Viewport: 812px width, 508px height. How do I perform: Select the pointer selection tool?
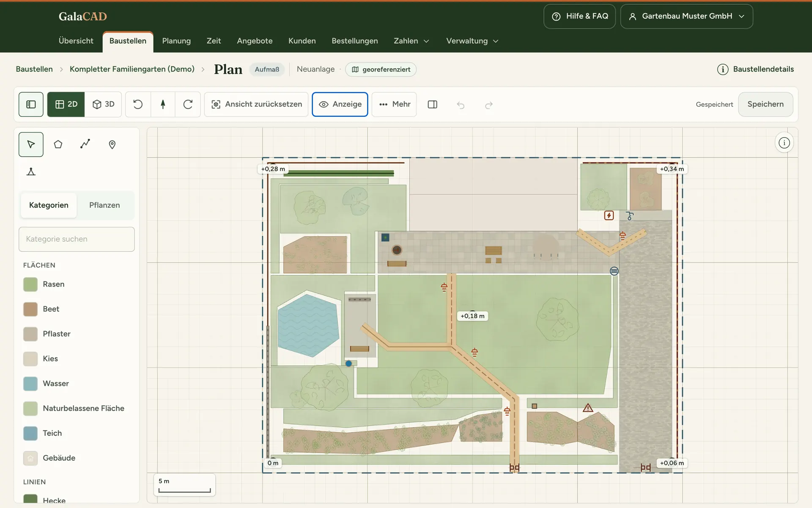point(31,144)
